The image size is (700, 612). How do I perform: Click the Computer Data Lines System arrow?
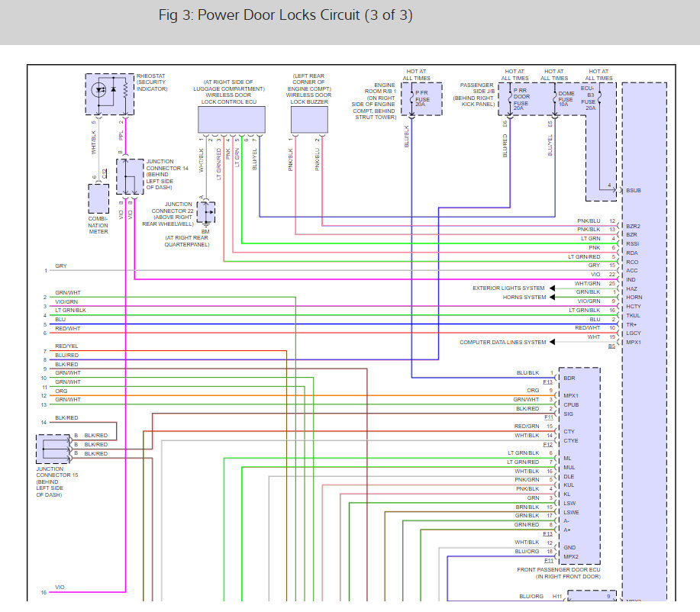[552, 343]
